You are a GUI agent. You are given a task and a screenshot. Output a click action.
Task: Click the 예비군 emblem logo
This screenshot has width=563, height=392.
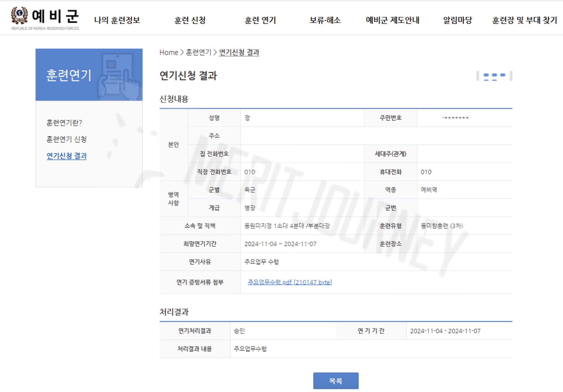[19, 15]
